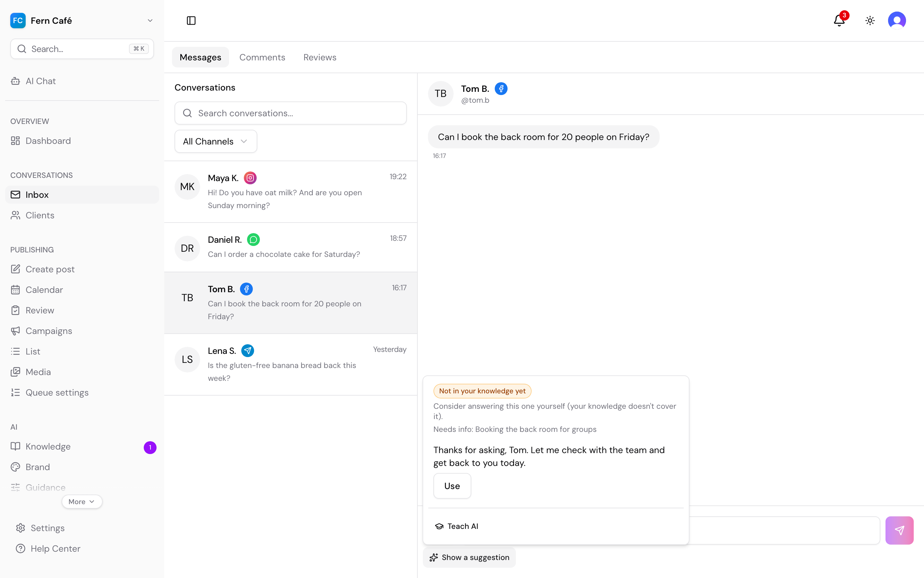Click Teach AI
This screenshot has width=924, height=578.
(457, 526)
